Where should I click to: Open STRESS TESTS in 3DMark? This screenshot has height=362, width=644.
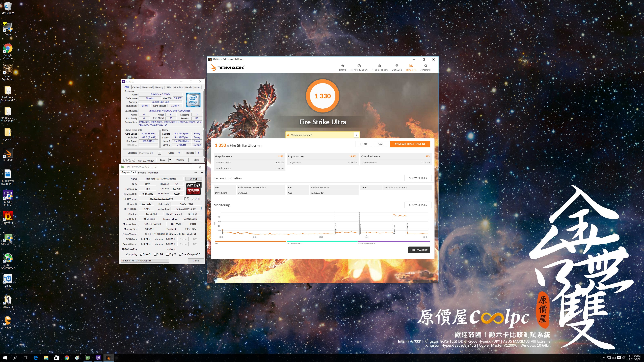(x=380, y=68)
